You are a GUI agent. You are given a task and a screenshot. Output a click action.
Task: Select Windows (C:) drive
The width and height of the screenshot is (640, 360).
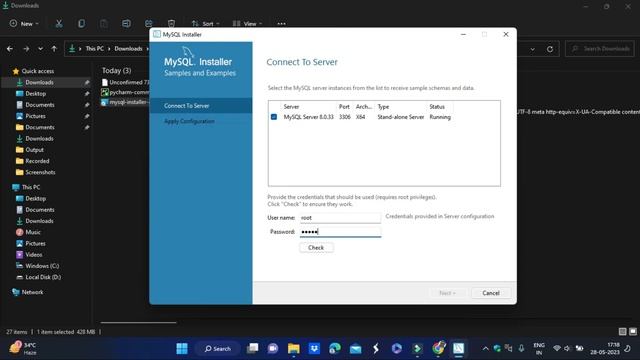click(42, 266)
